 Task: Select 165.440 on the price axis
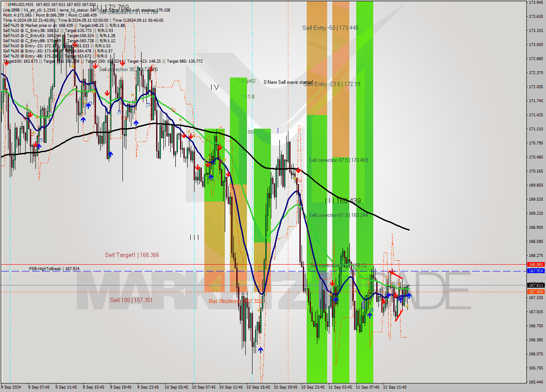535,382
